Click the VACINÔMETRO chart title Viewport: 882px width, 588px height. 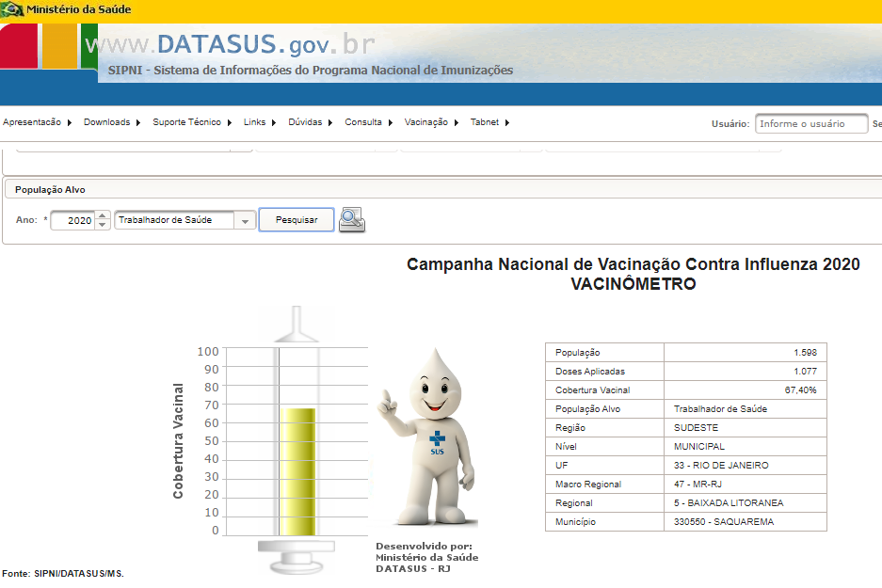click(x=633, y=284)
